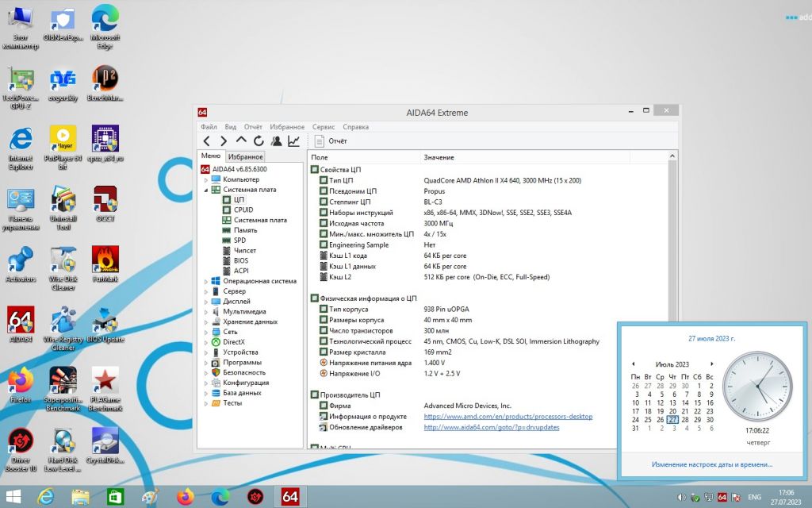Switch to the Меню tab
Image resolution: width=812 pixels, height=508 pixels.
click(211, 156)
